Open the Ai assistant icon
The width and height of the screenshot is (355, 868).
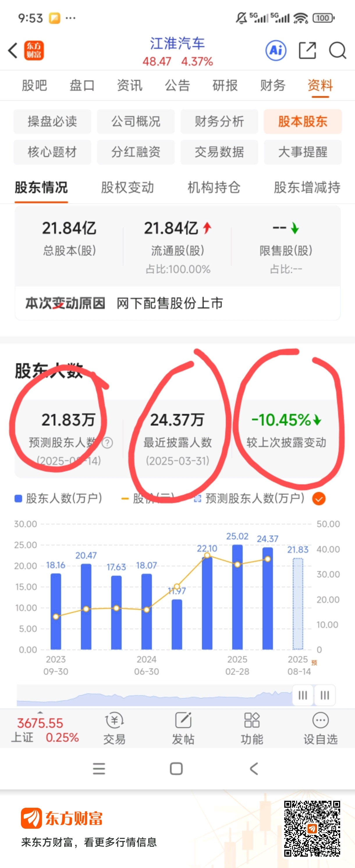[x=276, y=51]
